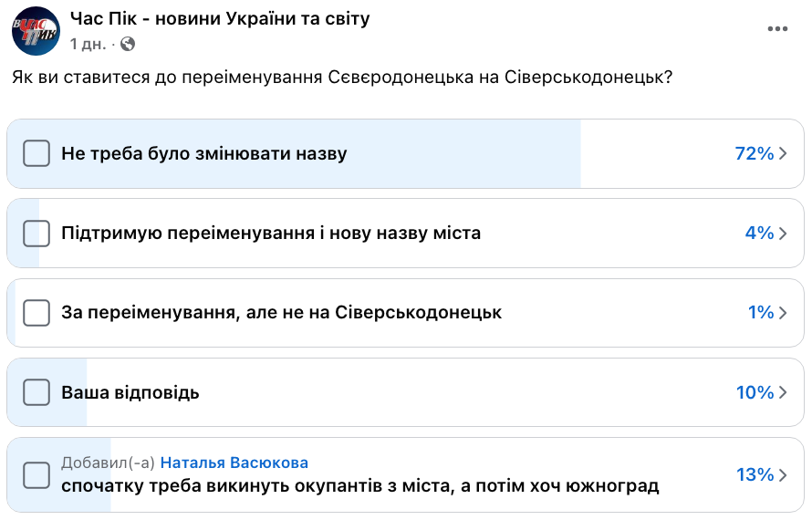Tick 'За перейменування, але не на Сіверськодонецьк'
The width and height of the screenshot is (812, 520).
click(x=36, y=313)
